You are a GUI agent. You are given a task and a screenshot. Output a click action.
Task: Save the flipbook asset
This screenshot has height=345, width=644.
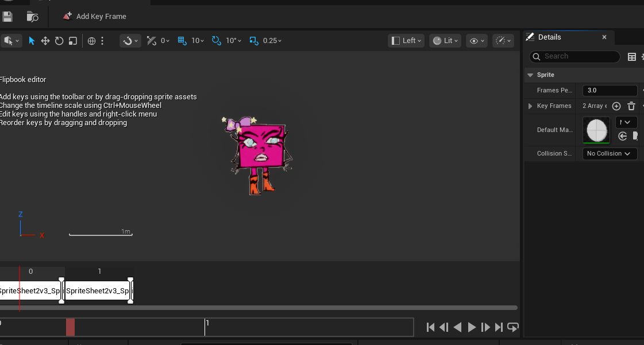click(x=7, y=17)
